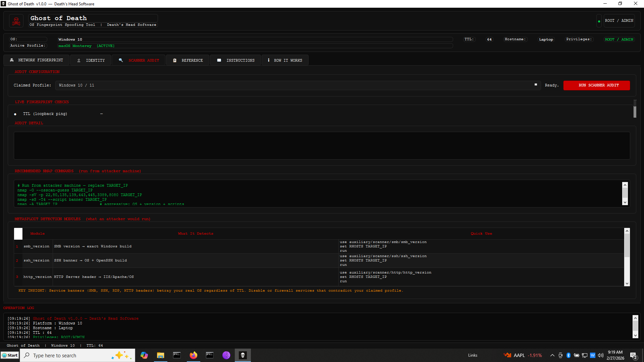Expand hidden system tray icons chevron
The image size is (644, 362).
[552, 355]
